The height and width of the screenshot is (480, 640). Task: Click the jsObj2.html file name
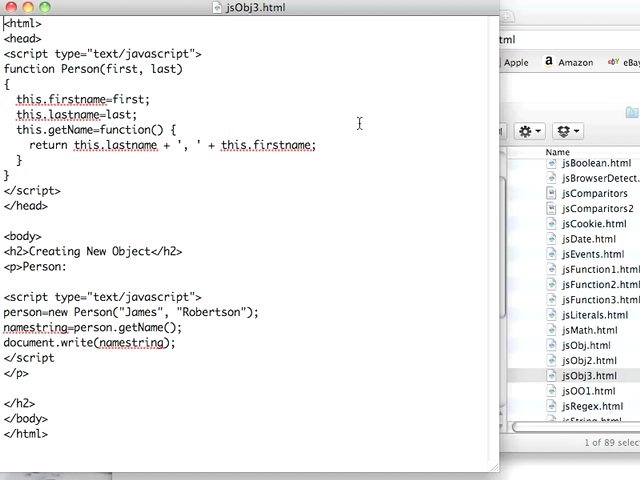click(x=589, y=360)
